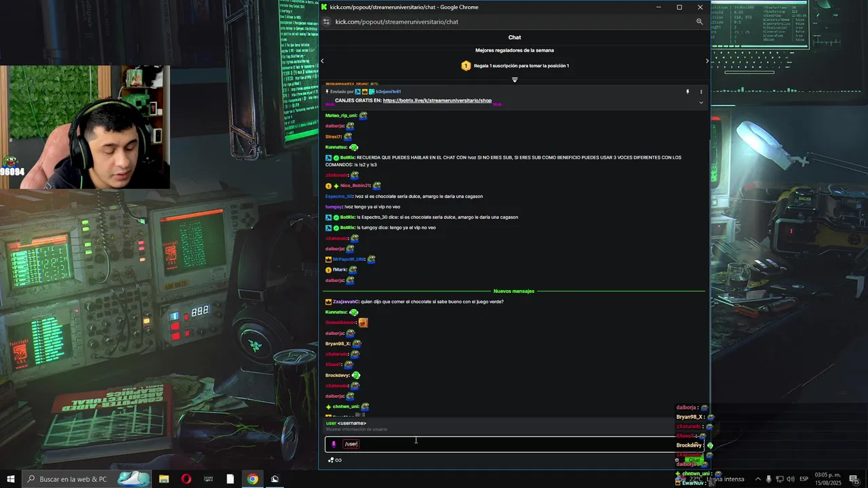
Task: Click the Nuevos mensajes divider label
Action: pyautogui.click(x=514, y=291)
